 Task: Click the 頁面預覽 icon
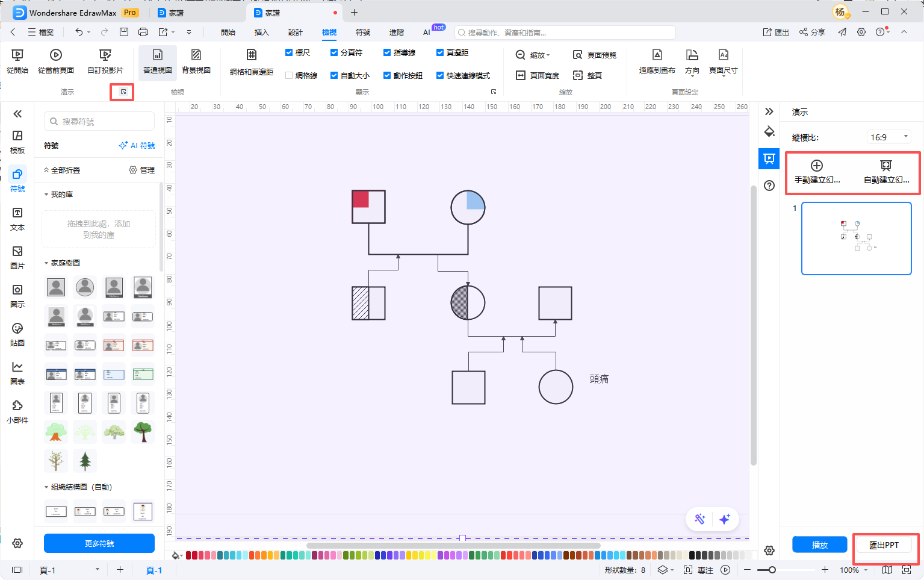[578, 55]
